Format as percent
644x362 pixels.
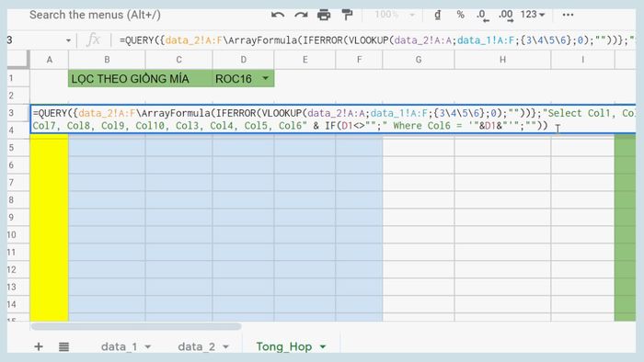point(460,15)
